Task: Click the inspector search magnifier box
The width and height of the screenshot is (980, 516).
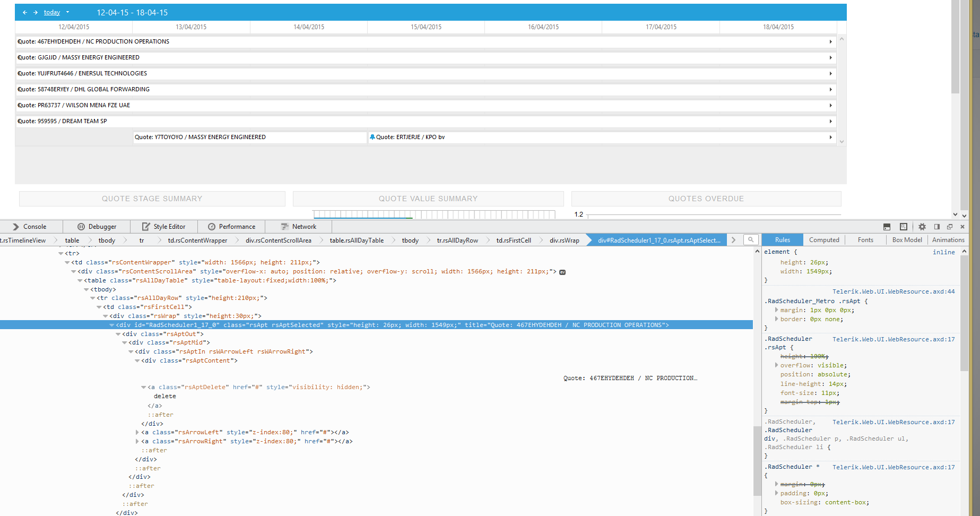Action: (751, 240)
